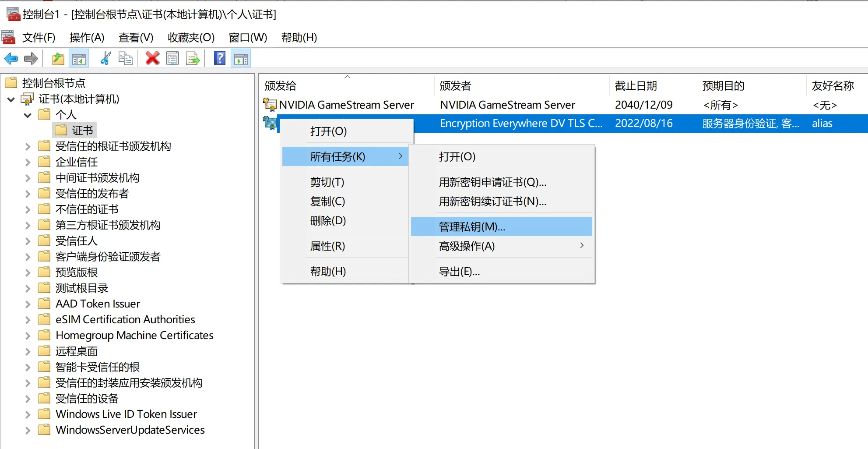Expand the 不信任的证书 tree node

(28, 209)
